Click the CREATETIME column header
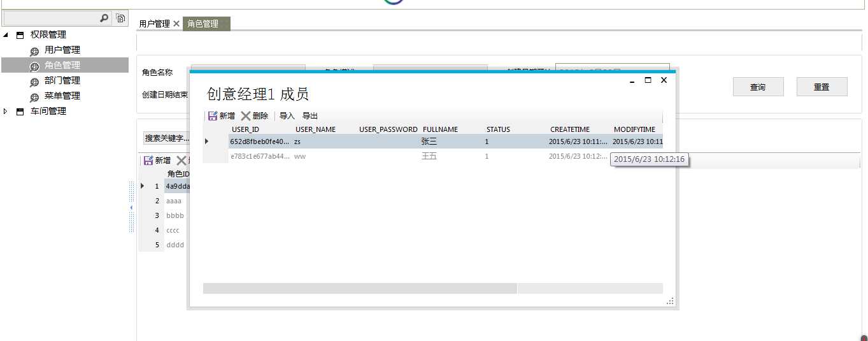Screen dimensions: 868x341 570,129
